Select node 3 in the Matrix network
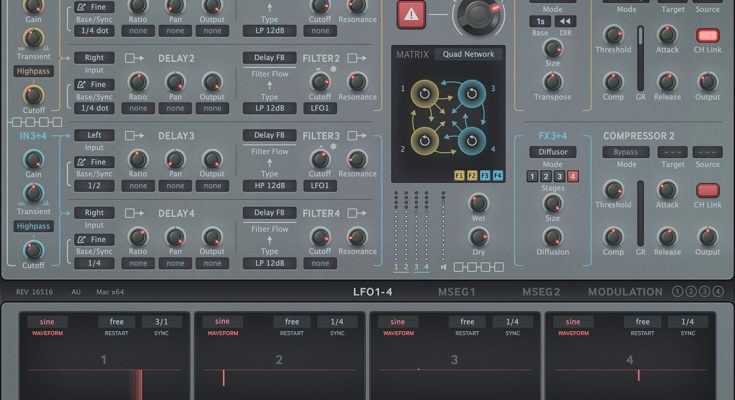Image resolution: width=735 pixels, height=400 pixels. (x=470, y=95)
